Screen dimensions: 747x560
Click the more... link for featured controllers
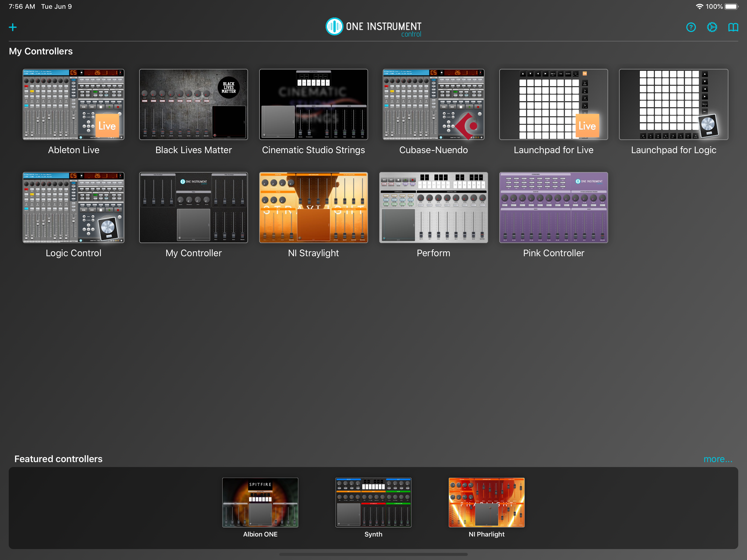(x=718, y=459)
